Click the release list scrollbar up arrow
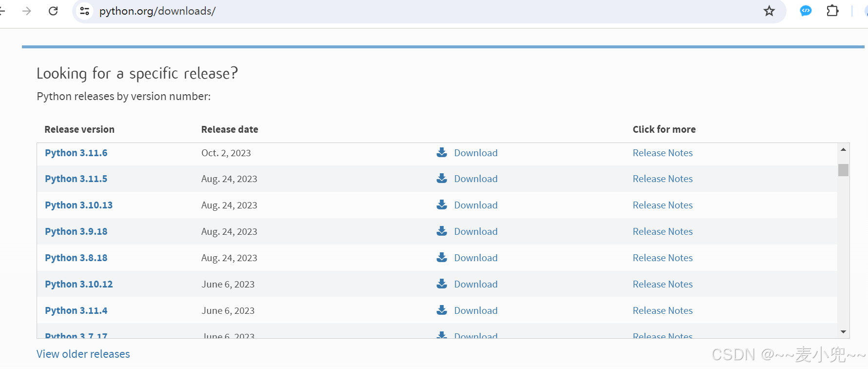This screenshot has height=369, width=868. tap(843, 149)
